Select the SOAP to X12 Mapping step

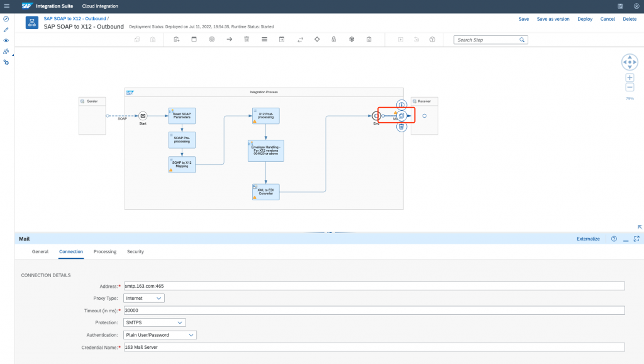[x=182, y=164]
